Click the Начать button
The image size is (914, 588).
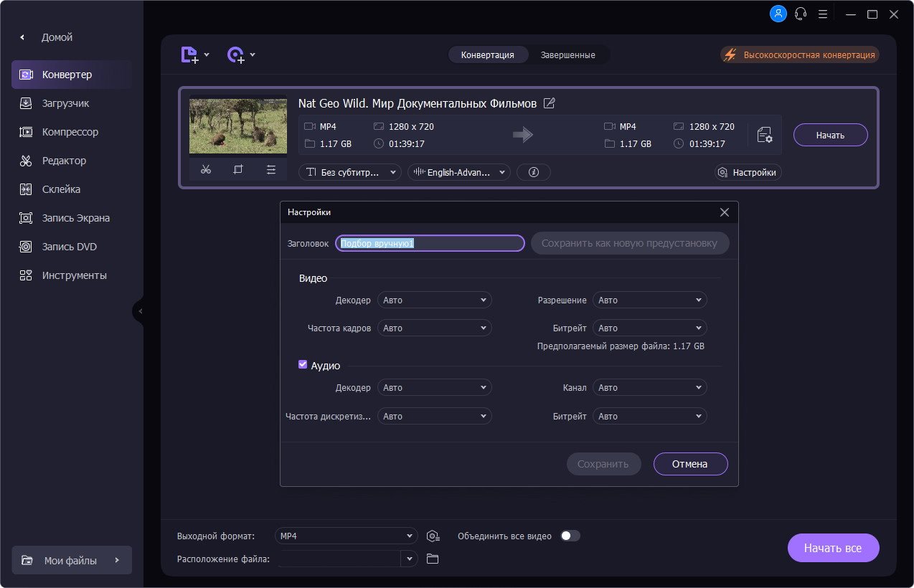click(x=831, y=135)
